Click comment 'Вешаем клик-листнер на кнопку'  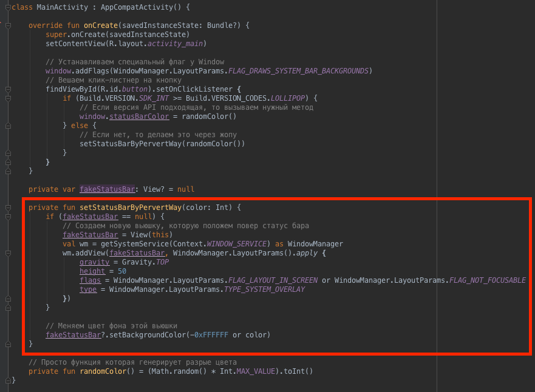click(x=114, y=80)
